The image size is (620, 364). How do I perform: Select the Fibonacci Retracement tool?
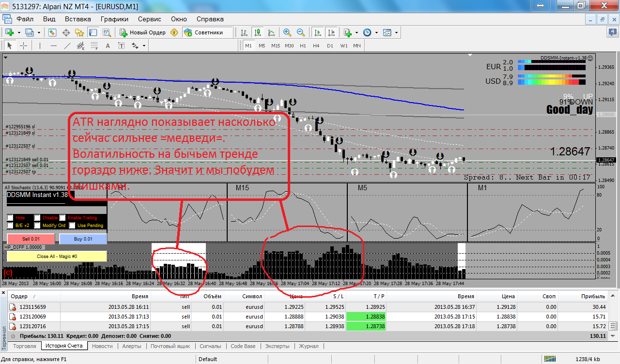pyautogui.click(x=94, y=45)
